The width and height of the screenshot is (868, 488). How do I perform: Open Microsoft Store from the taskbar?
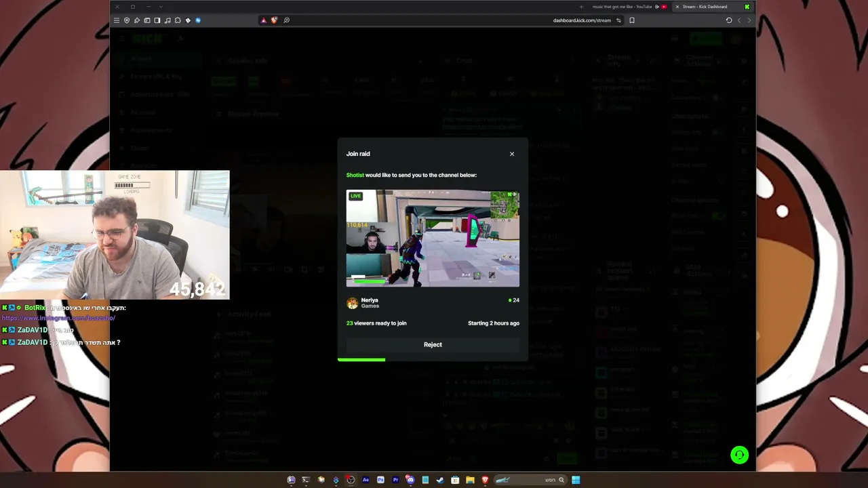455,480
